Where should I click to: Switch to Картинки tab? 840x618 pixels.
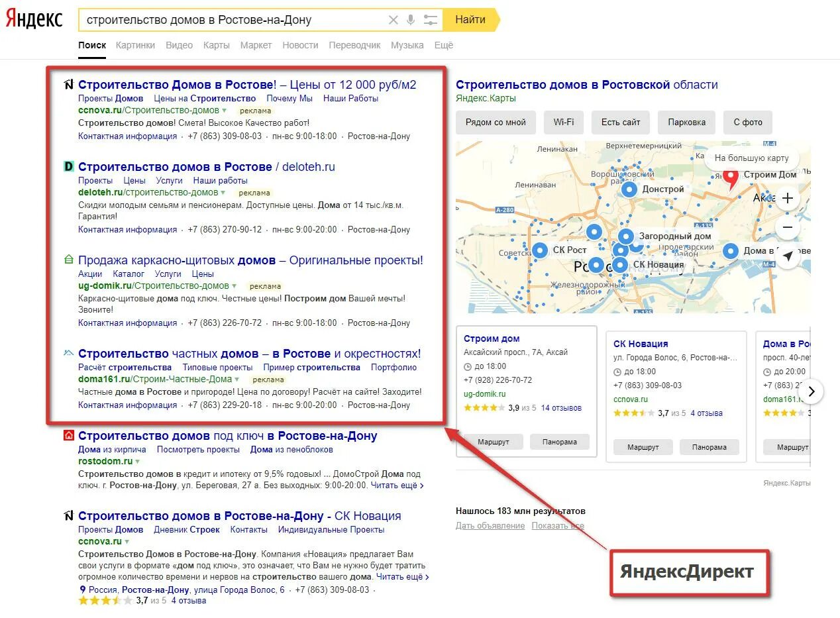pos(135,45)
